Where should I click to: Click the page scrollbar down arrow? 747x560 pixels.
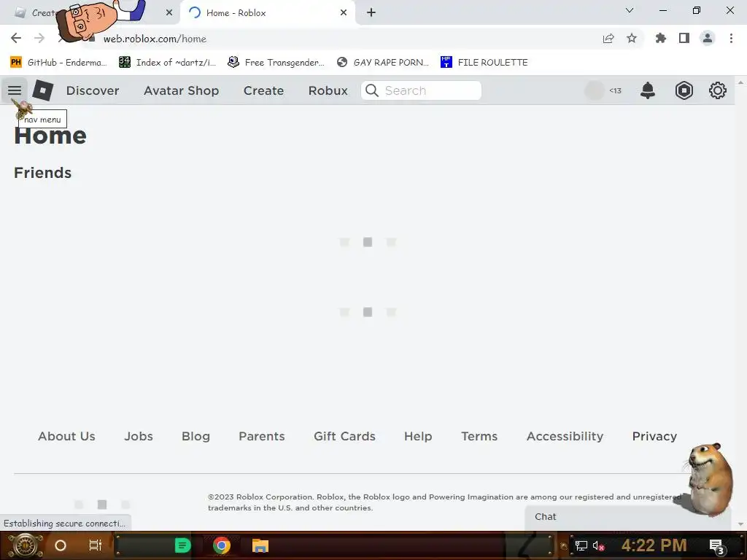740,524
